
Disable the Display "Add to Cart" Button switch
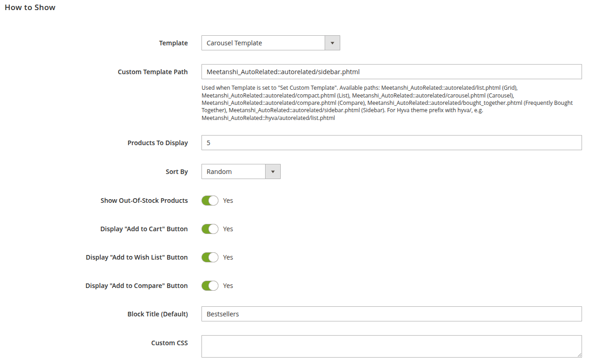point(210,229)
